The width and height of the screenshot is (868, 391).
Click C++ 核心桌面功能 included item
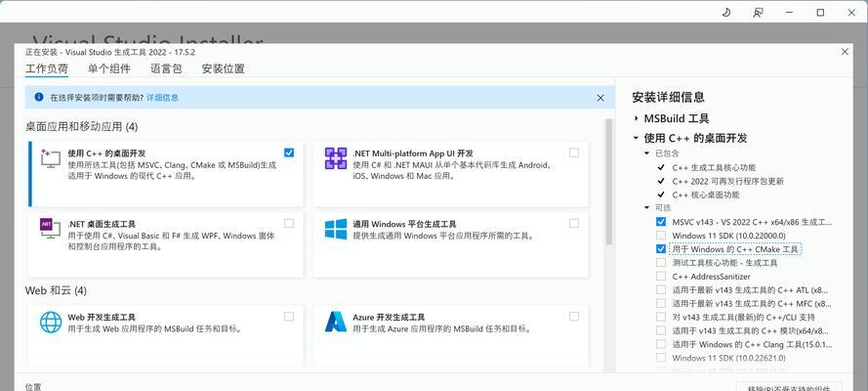click(x=706, y=195)
